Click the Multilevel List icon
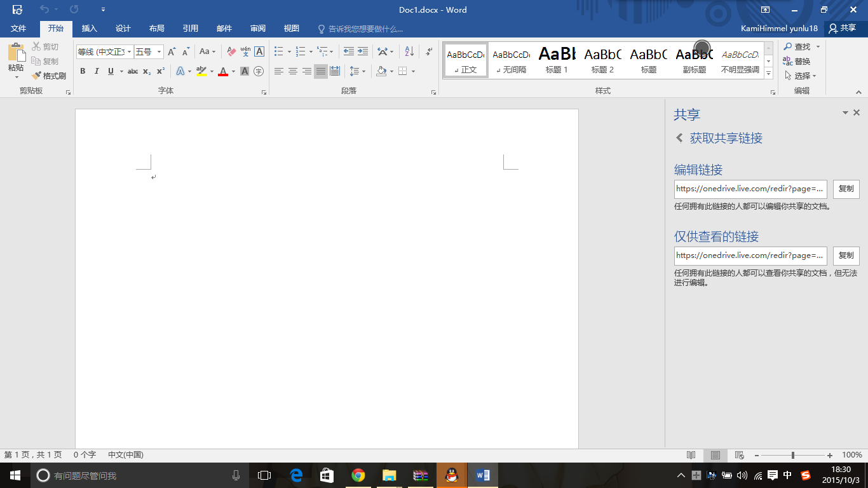This screenshot has height=488, width=868. pos(323,51)
